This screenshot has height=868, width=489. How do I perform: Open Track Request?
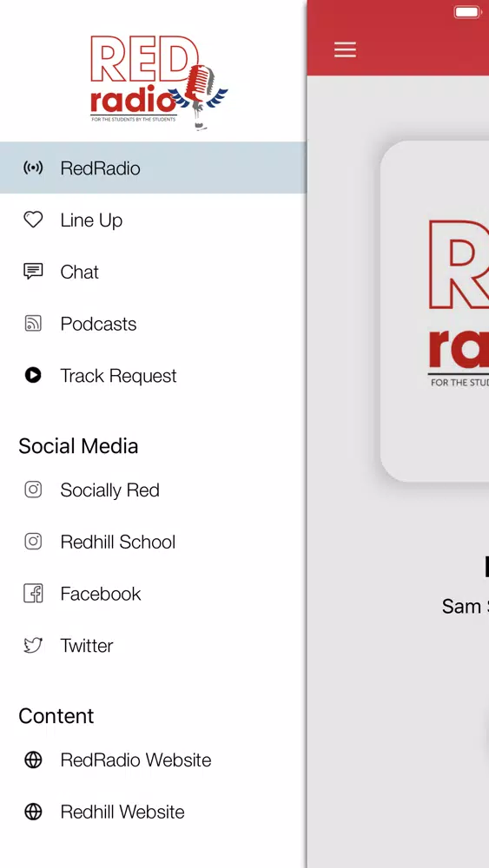153,376
